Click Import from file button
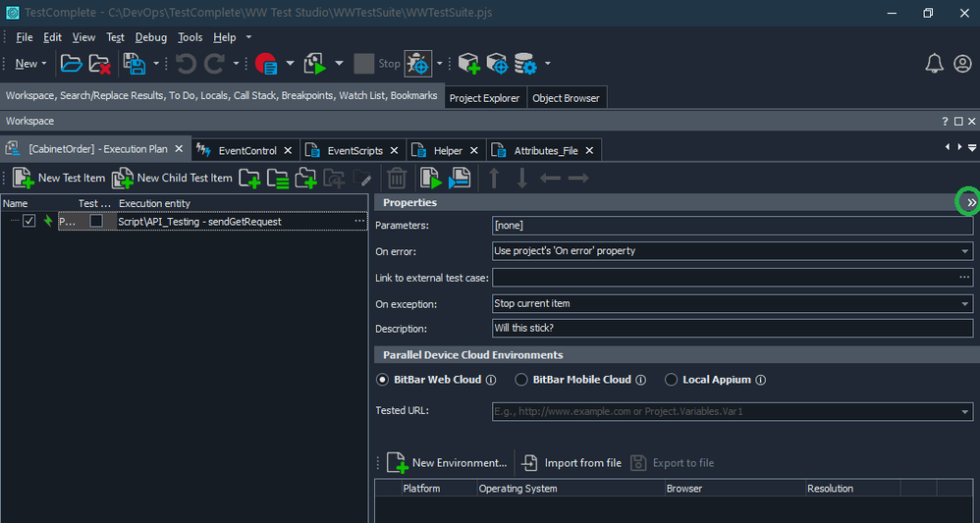This screenshot has width=980, height=523. tap(572, 463)
